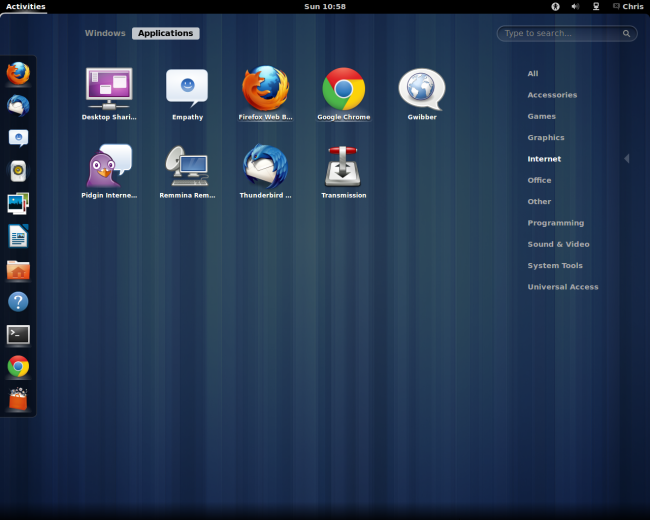The height and width of the screenshot is (520, 650).
Task: Open the Sun 10:58 clock menu
Action: click(325, 6)
